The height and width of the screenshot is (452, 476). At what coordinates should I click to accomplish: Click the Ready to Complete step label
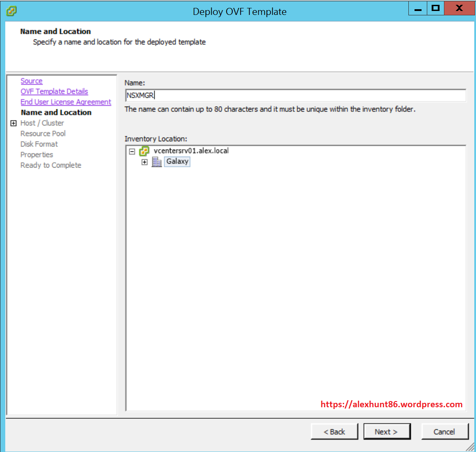click(x=50, y=165)
